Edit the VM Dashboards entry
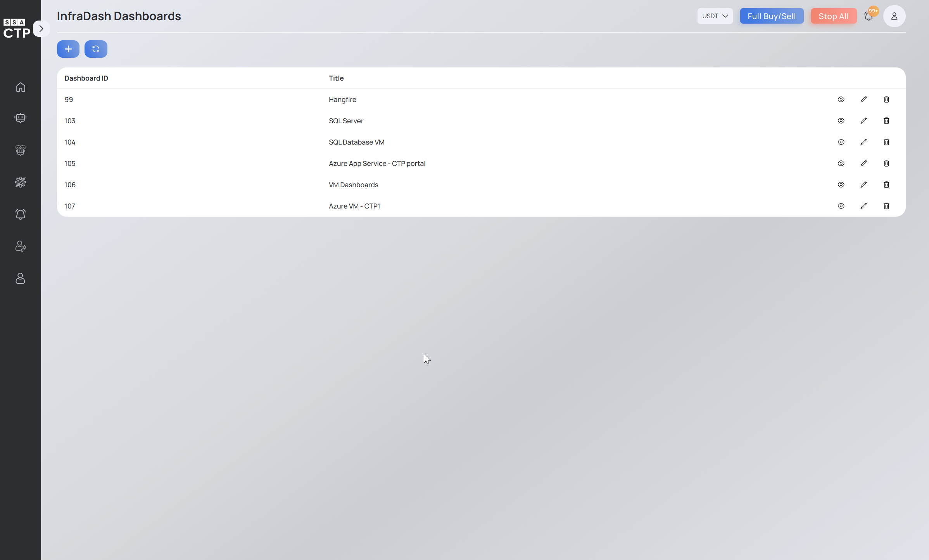Image resolution: width=929 pixels, height=560 pixels. click(x=863, y=185)
